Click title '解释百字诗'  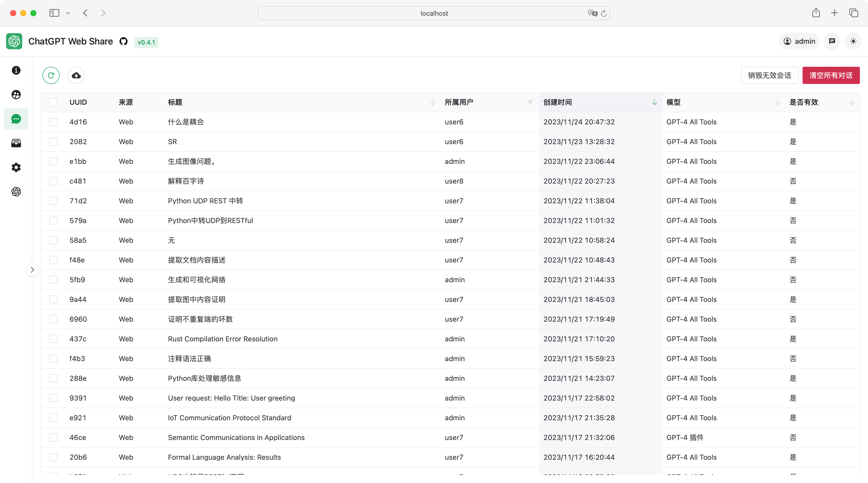[x=186, y=181]
